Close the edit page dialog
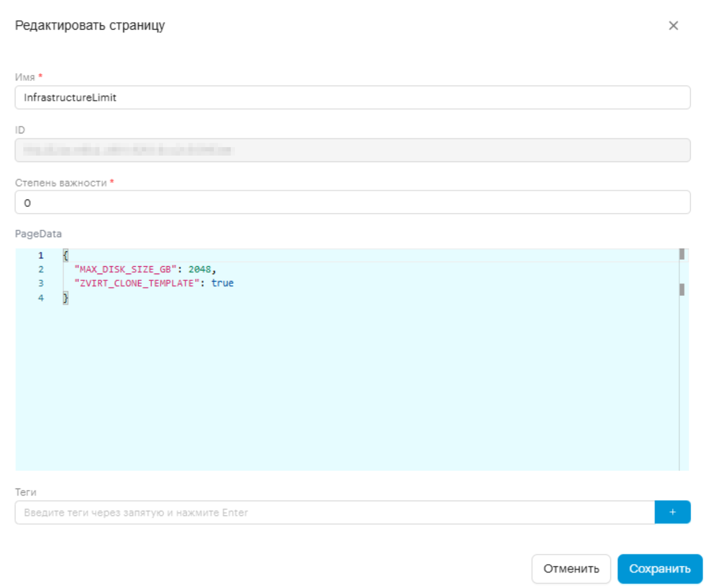The image size is (705, 588). tap(673, 25)
